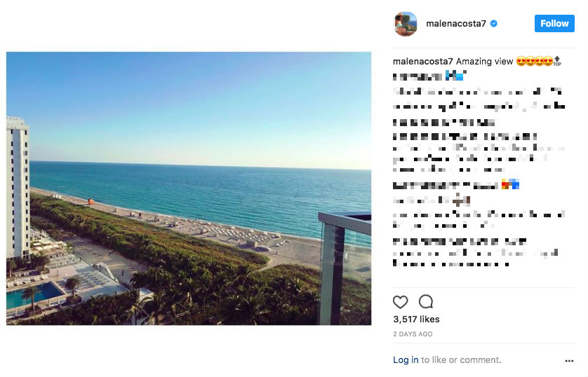Open the three-dot more options menu
This screenshot has height=377, width=588.
pos(569,361)
